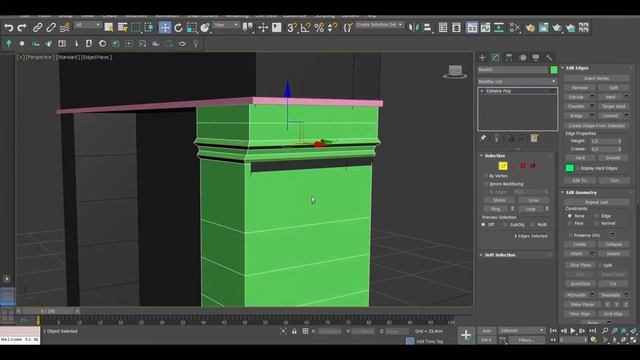Select the Off preview selection radio button
This screenshot has width=640, height=360.
coord(484,225)
